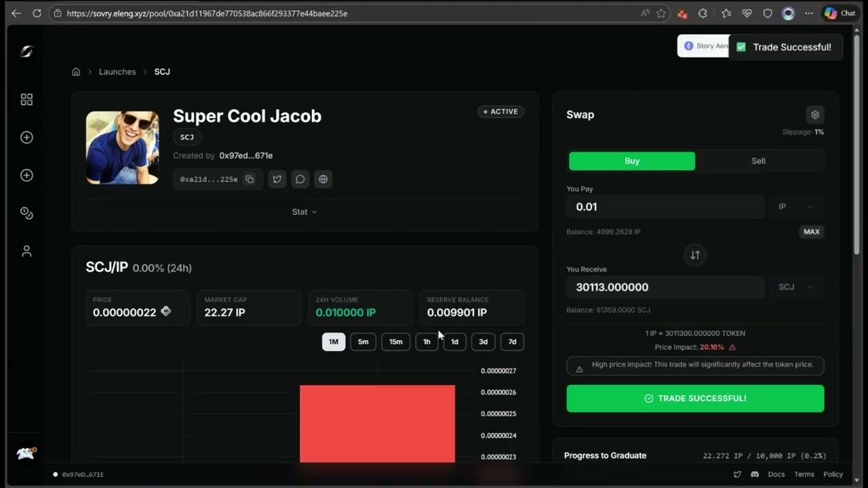Open the coins icon in sidebar
Viewport: 868px width, 488px height.
(26, 213)
